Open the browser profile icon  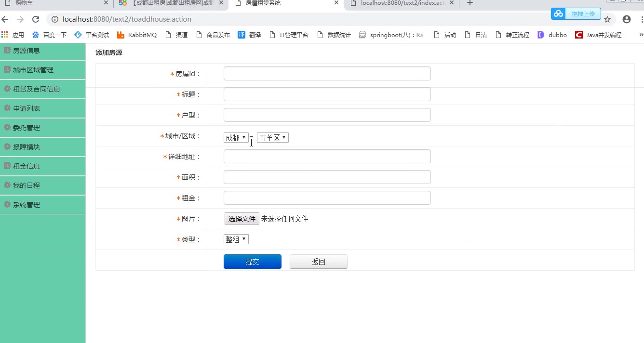pos(627,19)
